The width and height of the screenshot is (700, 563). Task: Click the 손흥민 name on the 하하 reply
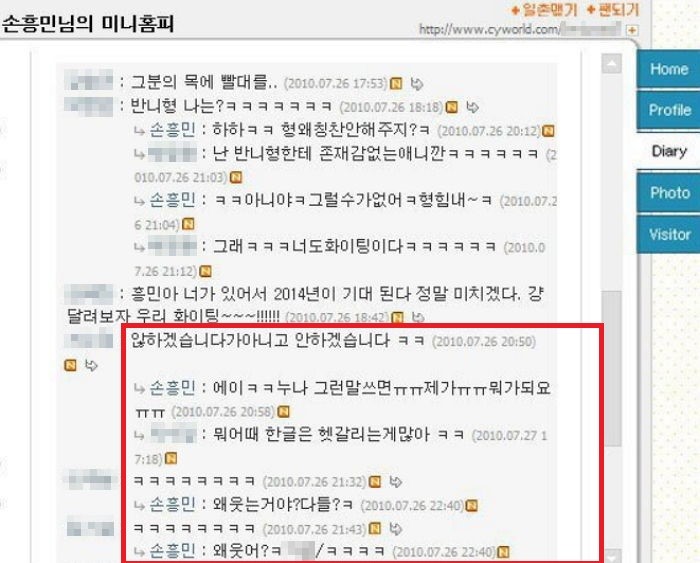[172, 130]
